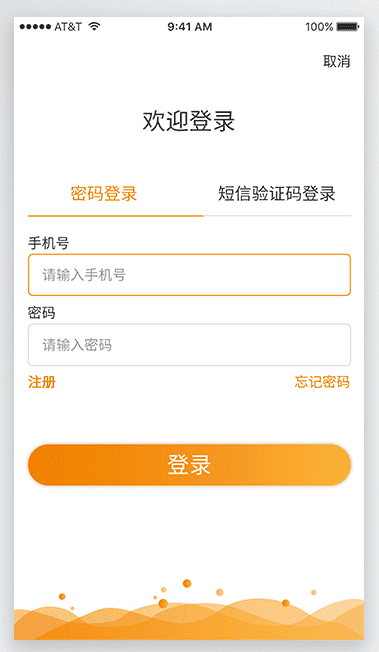This screenshot has height=652, width=379.
Task: Tap the orange 登录 login button
Action: [x=189, y=464]
